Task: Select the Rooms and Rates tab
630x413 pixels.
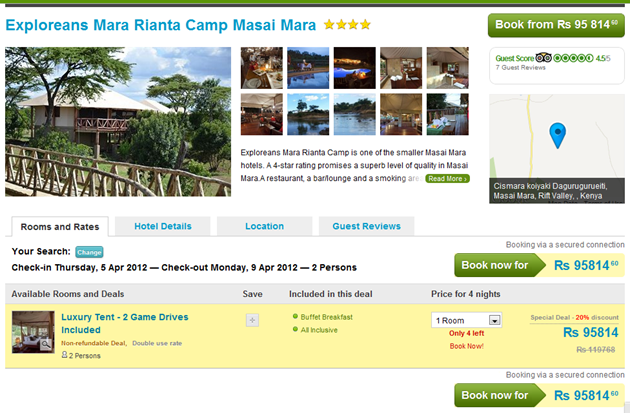Action: [x=59, y=227]
